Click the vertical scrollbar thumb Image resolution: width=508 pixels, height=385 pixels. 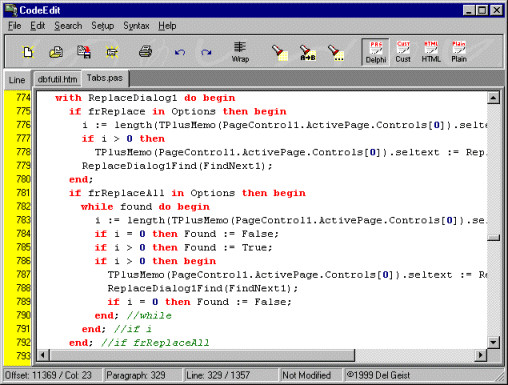coord(493,238)
